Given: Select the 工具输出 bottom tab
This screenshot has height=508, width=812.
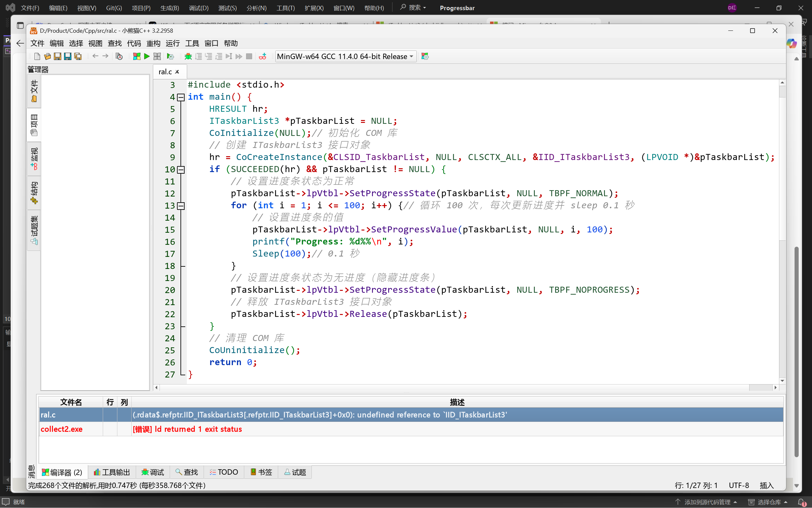Looking at the screenshot, I should [112, 472].
